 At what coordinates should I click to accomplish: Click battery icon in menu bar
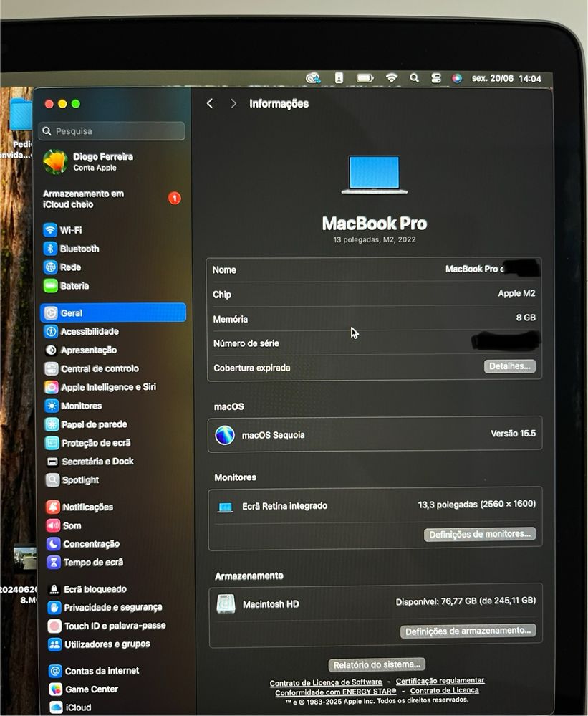point(365,78)
